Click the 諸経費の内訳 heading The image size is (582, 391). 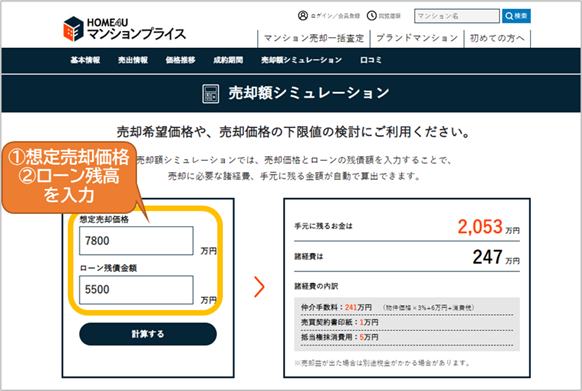[316, 286]
